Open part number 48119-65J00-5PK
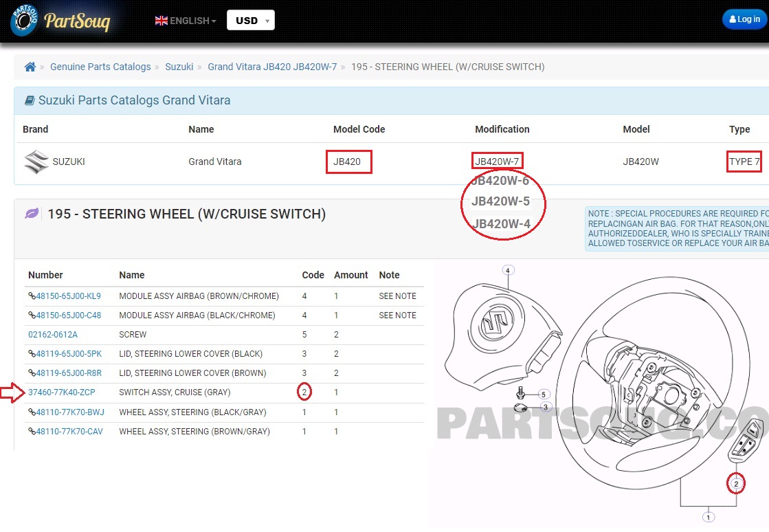The width and height of the screenshot is (769, 532). [x=69, y=353]
